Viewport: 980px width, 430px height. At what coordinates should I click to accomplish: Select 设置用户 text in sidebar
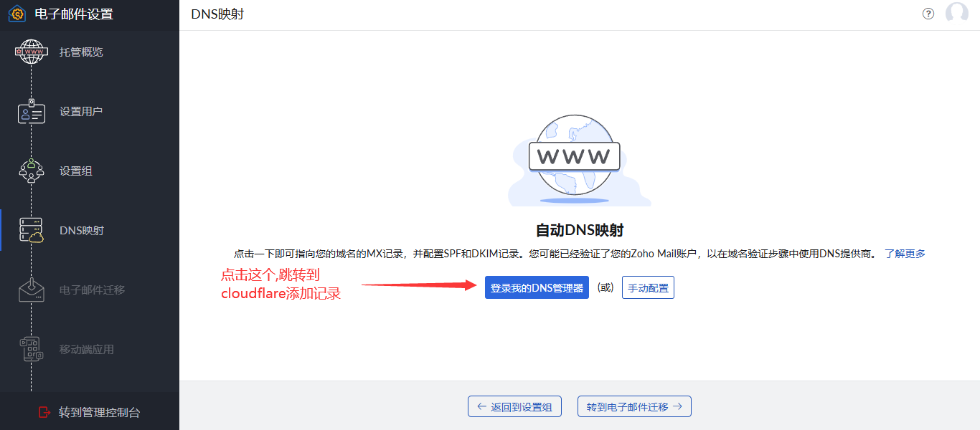tap(81, 112)
